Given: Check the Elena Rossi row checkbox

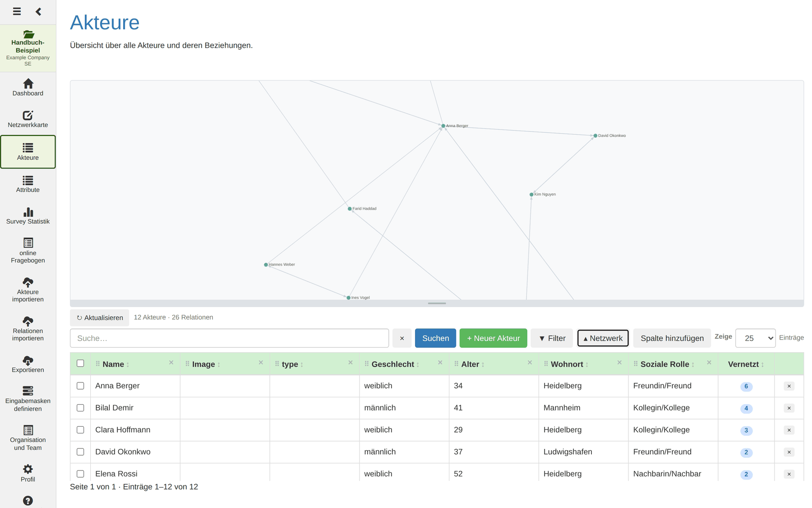Looking at the screenshot, I should click(80, 474).
